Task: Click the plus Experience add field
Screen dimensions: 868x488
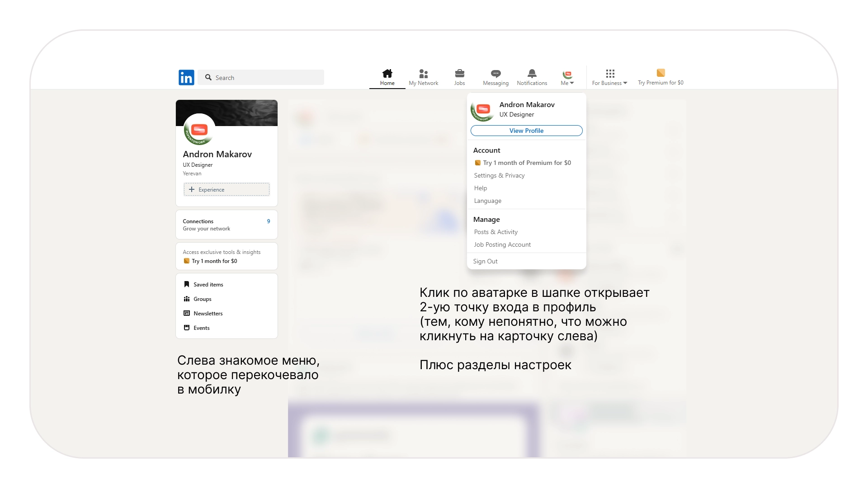Action: (226, 189)
